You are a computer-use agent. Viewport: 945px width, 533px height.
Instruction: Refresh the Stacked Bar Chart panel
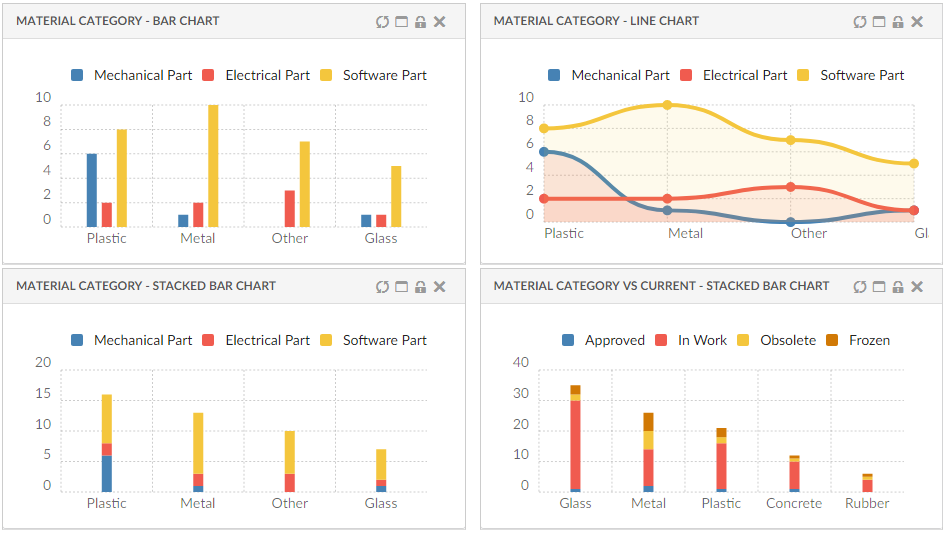[382, 287]
